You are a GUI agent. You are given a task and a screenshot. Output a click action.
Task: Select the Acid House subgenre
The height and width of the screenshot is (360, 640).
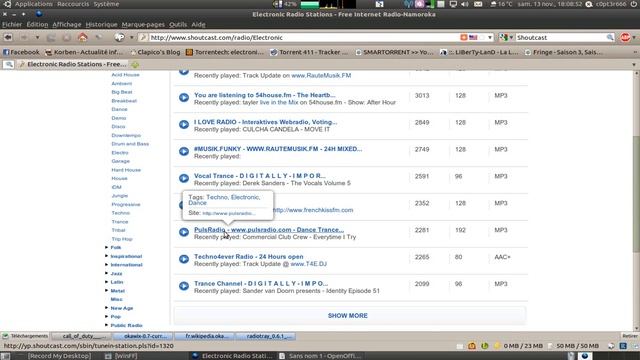[125, 75]
